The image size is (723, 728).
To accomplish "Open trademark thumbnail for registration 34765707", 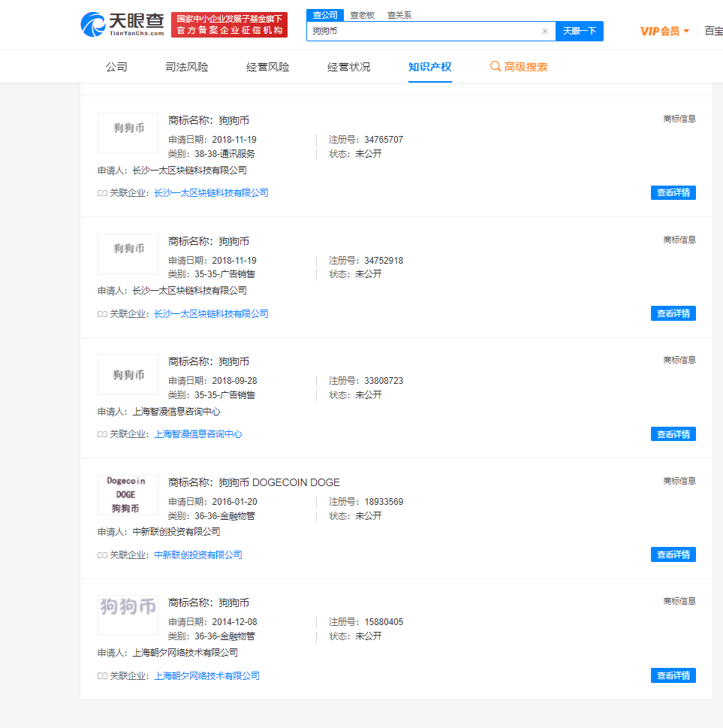I will [x=128, y=133].
